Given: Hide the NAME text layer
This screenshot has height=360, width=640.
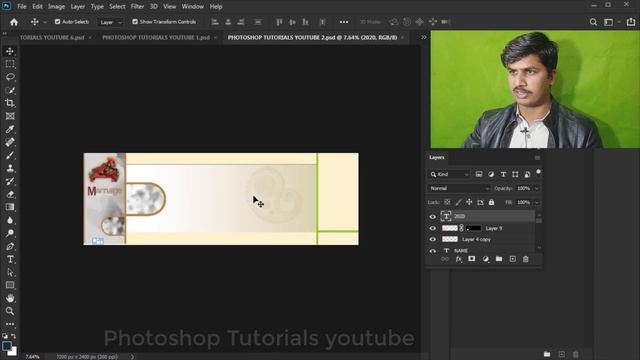Looking at the screenshot, I should 433,251.
